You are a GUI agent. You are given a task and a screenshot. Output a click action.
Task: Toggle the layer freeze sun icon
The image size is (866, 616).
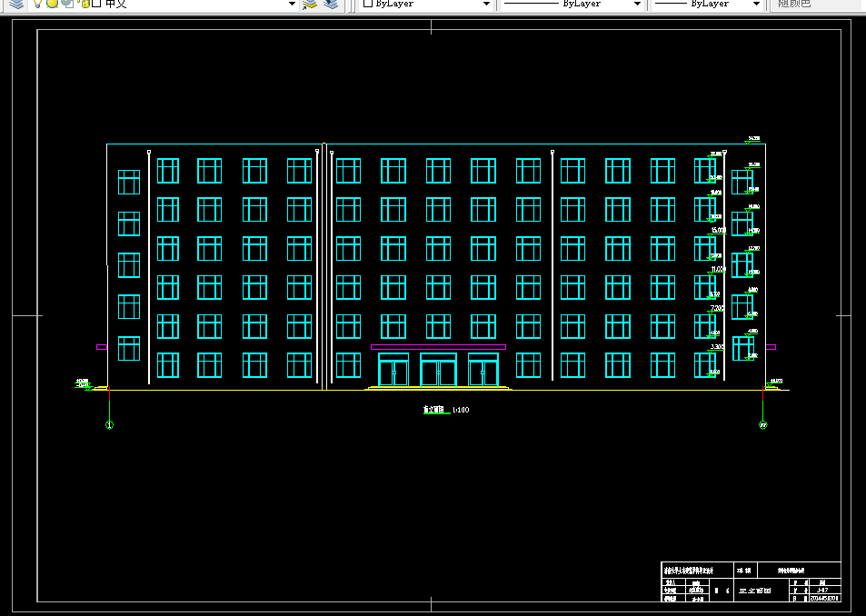(x=52, y=4)
